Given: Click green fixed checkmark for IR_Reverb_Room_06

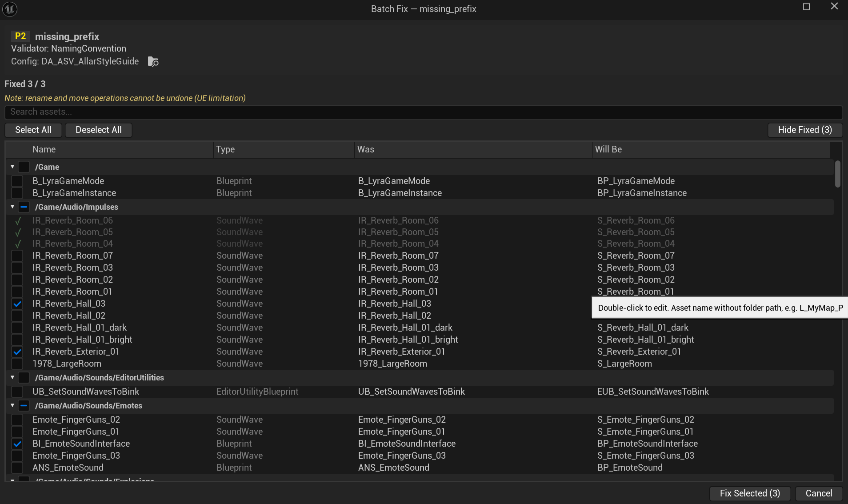Looking at the screenshot, I should coord(18,221).
